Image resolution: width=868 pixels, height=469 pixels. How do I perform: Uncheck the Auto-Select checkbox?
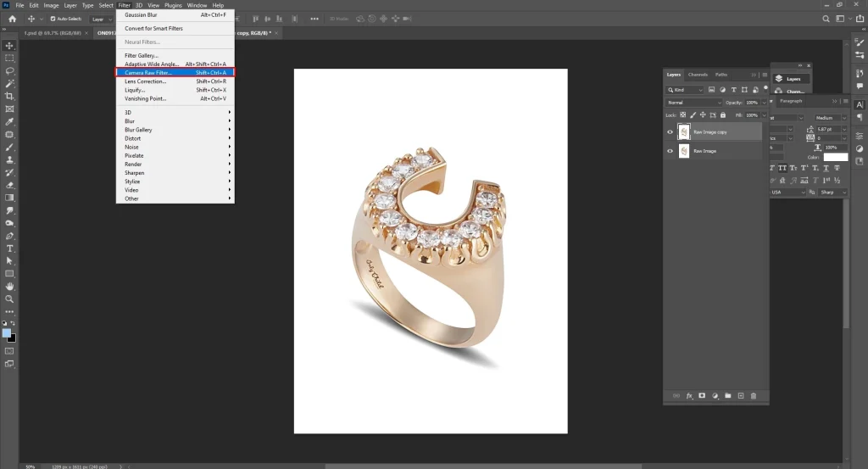(53, 19)
